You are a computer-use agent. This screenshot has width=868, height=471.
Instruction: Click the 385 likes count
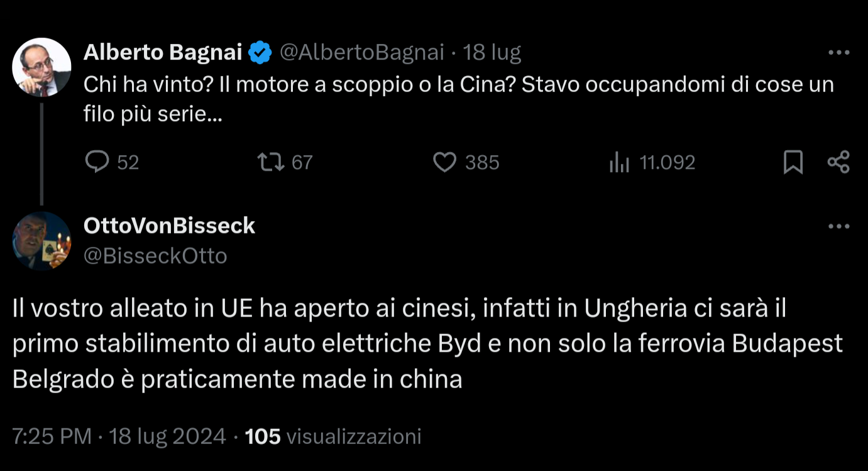pos(482,163)
